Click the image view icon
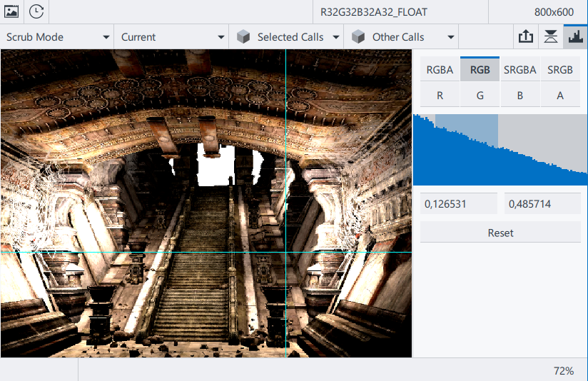Image resolution: width=588 pixels, height=381 pixels. point(11,11)
